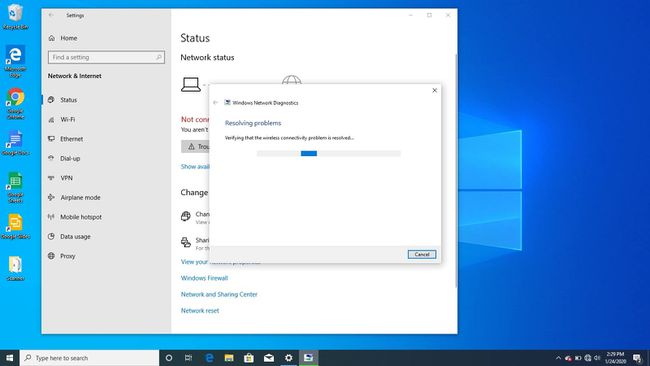Click the search magnifier in Find a setting
Image resolution: width=650 pixels, height=366 pixels.
pyautogui.click(x=159, y=57)
